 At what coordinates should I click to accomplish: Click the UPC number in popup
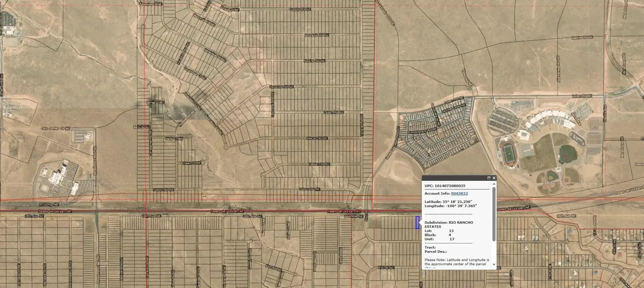[x=450, y=186]
